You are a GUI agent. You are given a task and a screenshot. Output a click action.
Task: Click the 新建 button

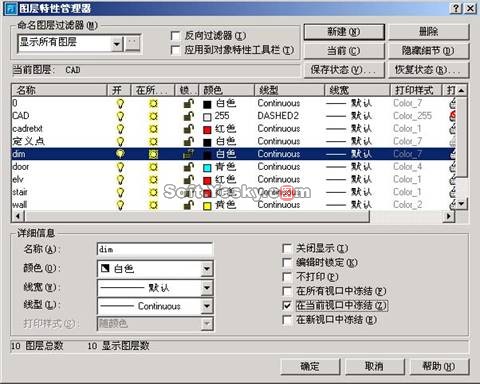(344, 32)
